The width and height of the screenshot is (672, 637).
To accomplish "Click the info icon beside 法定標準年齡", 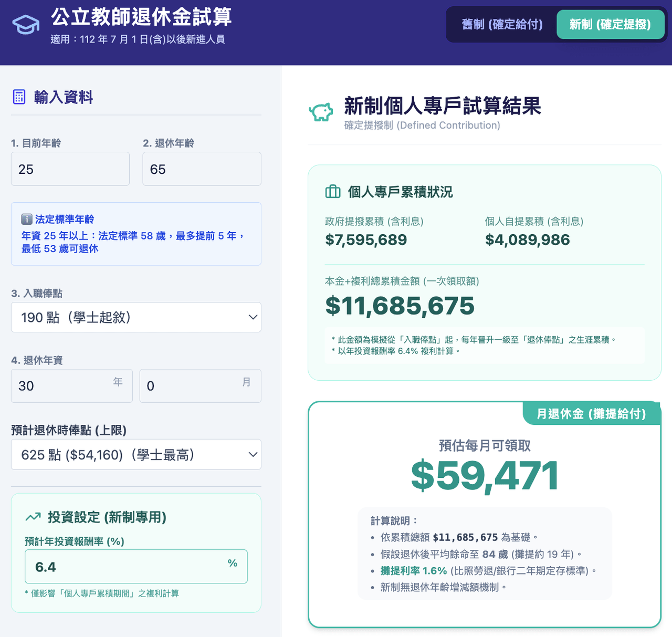I will (x=27, y=219).
